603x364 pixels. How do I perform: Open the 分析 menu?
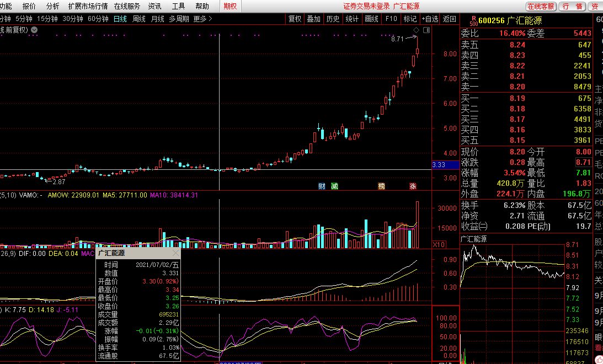point(52,6)
